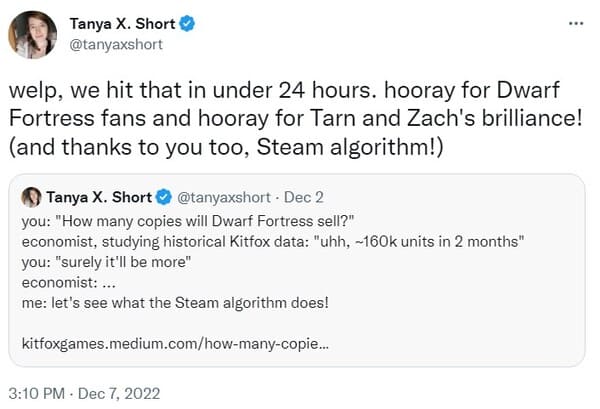Click the Dec 2 date on the quoted tweet
Image resolution: width=600 pixels, height=409 pixels.
point(304,197)
